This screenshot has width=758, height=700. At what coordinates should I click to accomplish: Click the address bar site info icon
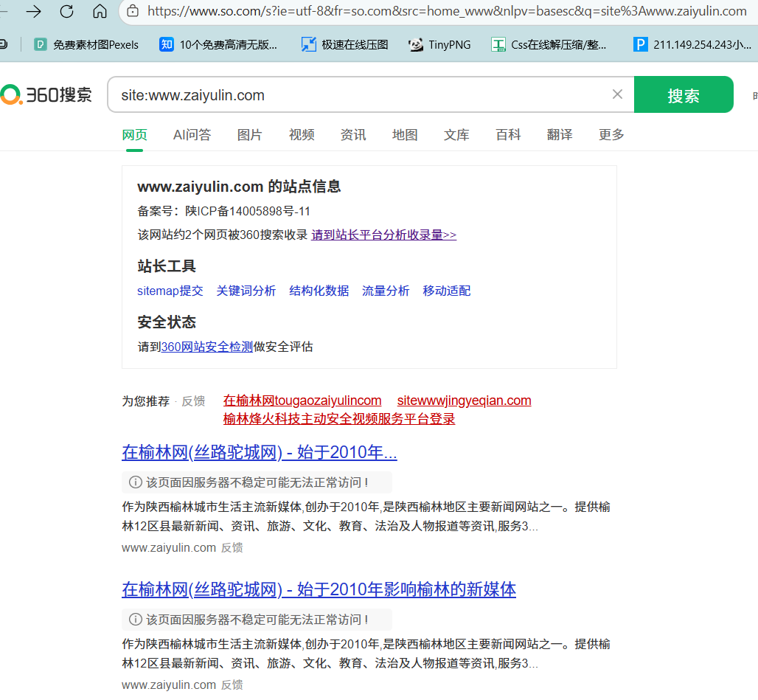(133, 11)
